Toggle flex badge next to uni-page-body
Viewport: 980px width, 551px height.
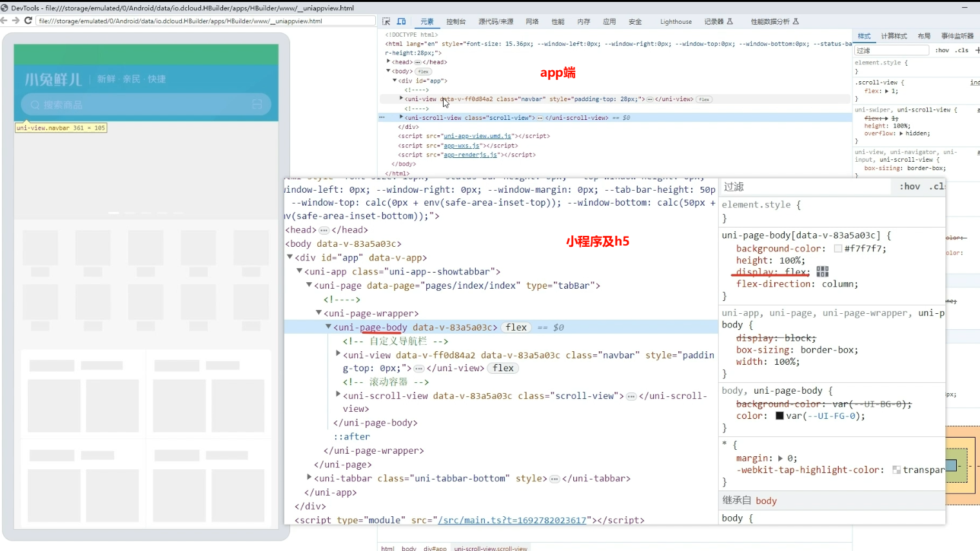pos(516,327)
